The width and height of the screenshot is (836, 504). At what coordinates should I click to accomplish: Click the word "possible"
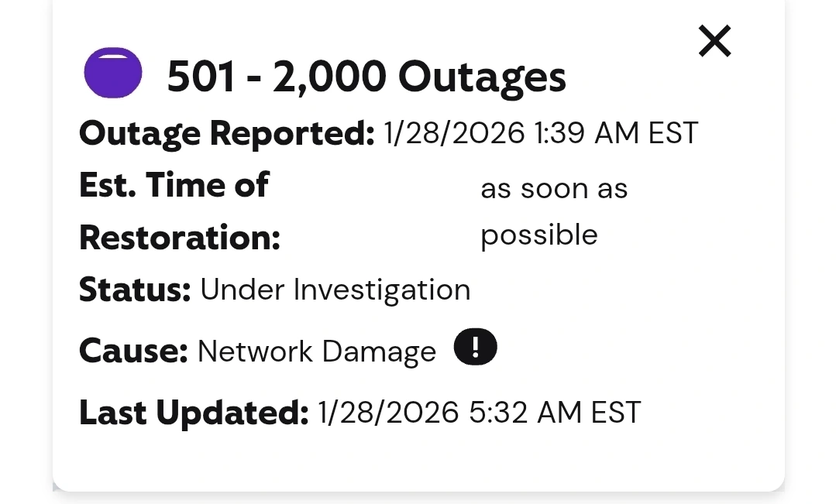(539, 235)
